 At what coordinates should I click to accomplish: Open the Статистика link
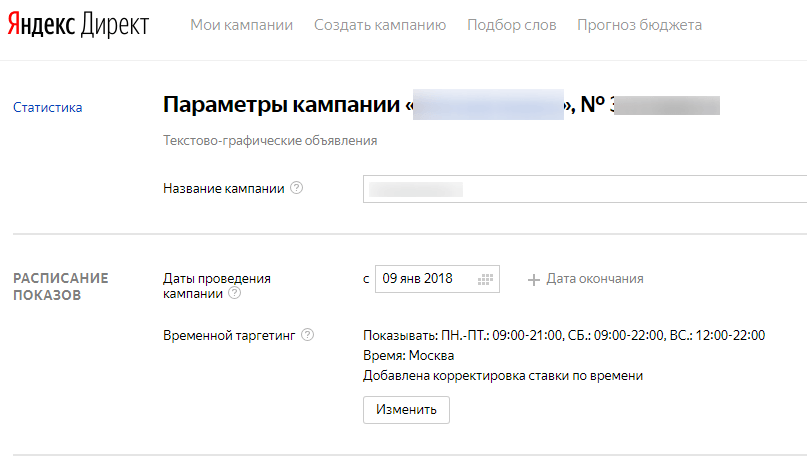pos(47,108)
